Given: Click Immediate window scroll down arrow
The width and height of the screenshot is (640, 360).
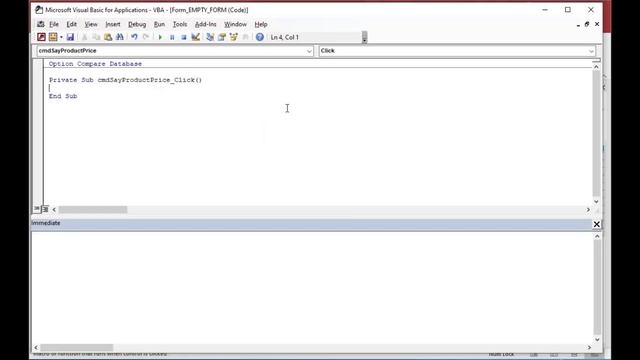Looking at the screenshot, I should click(x=597, y=339).
